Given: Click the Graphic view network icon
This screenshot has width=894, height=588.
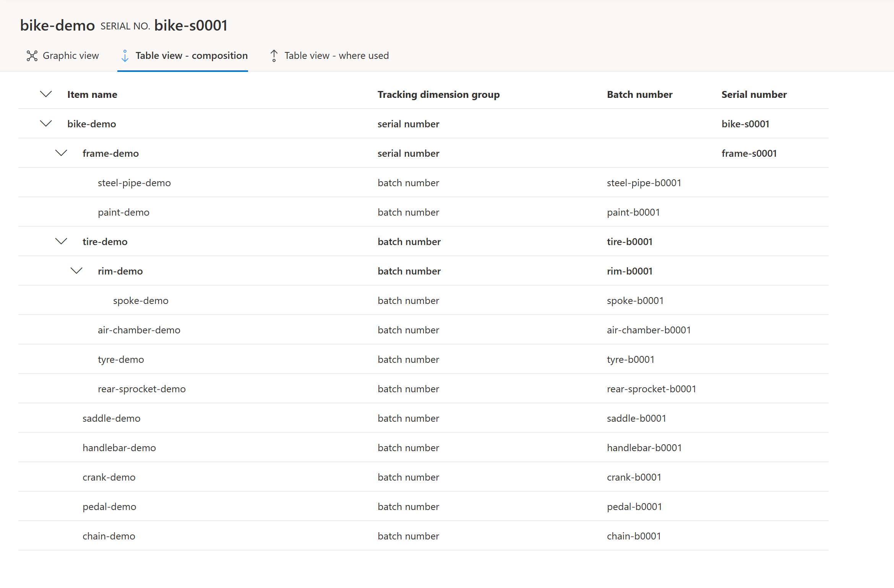Looking at the screenshot, I should tap(32, 56).
